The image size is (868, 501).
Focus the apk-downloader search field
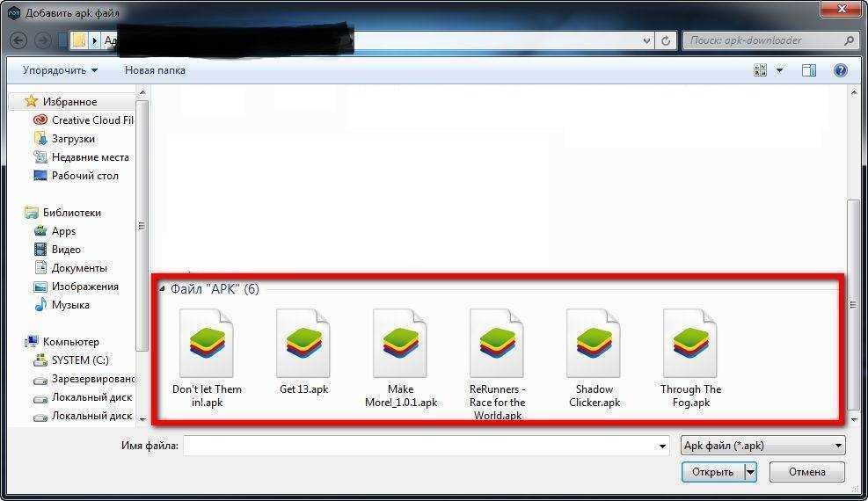click(770, 40)
